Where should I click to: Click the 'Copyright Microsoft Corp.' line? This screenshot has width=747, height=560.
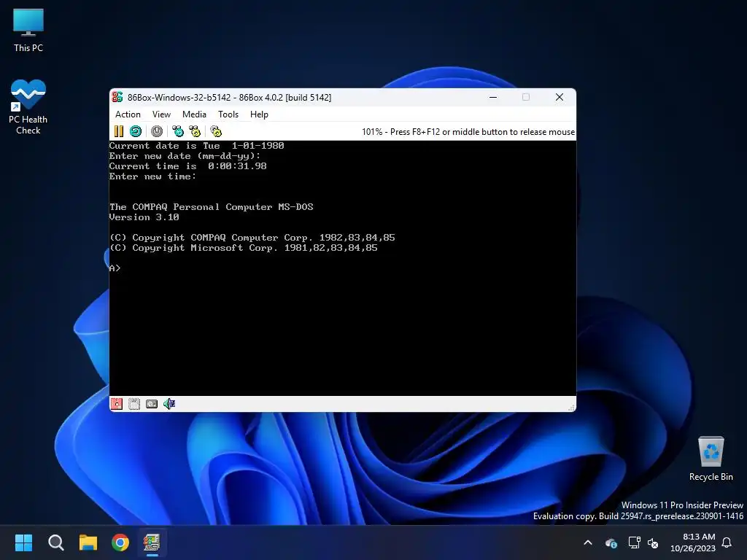244,248
